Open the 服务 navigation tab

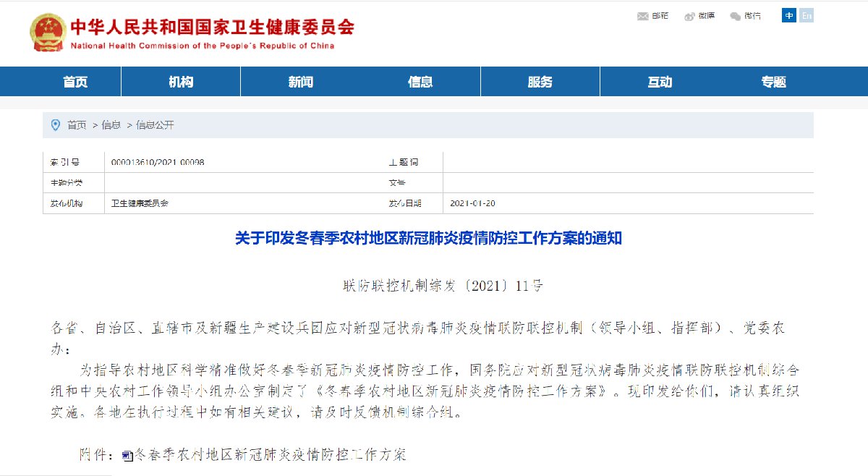pyautogui.click(x=540, y=82)
